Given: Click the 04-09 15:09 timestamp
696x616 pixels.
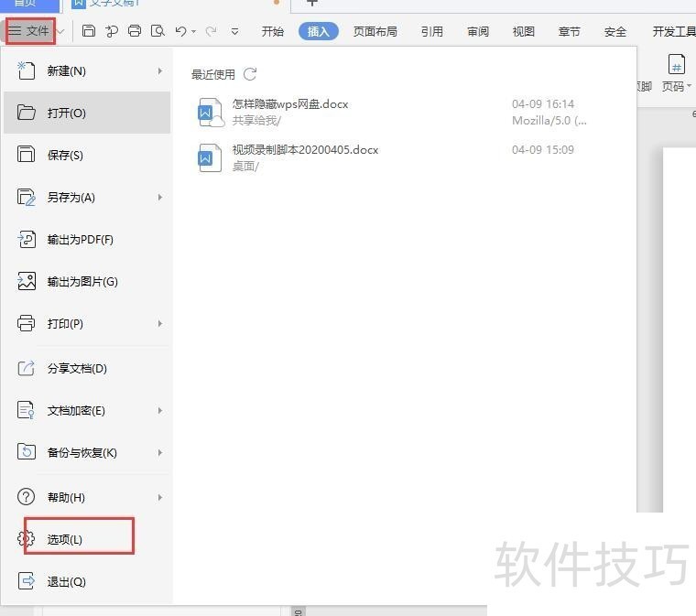Looking at the screenshot, I should [543, 149].
